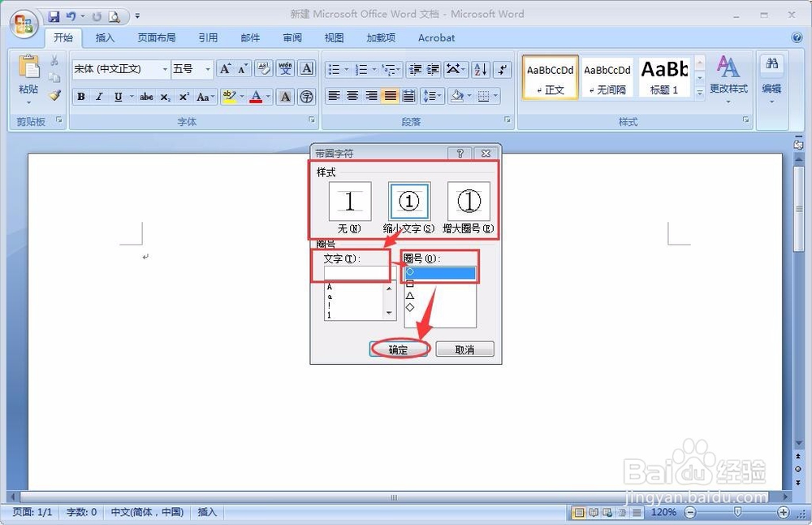This screenshot has height=525, width=812.
Task: Expand numbering list dropdown arrow
Action: pyautogui.click(x=374, y=69)
